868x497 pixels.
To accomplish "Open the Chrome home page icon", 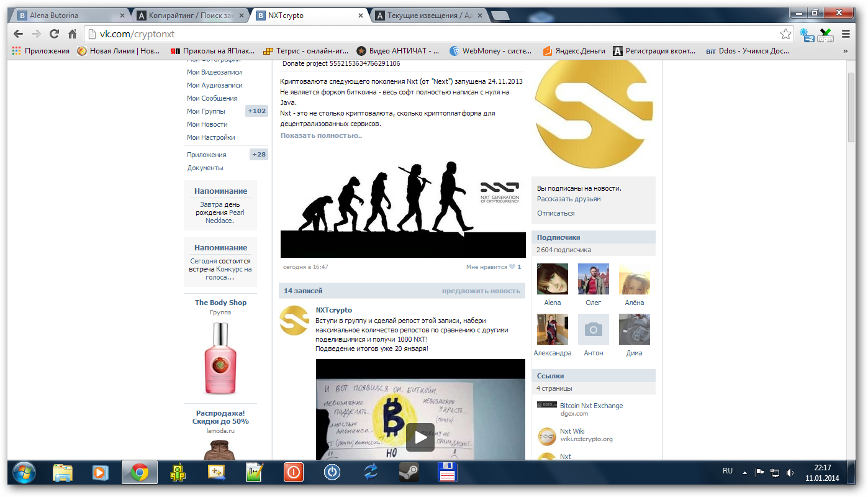I will tap(72, 34).
